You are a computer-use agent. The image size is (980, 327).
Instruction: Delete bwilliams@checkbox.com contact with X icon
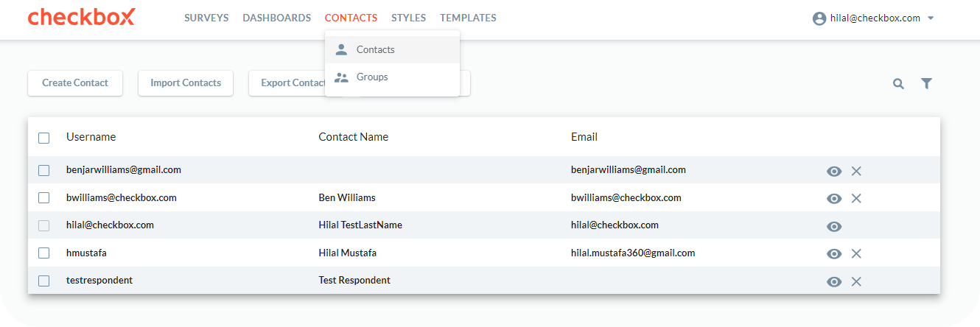click(856, 198)
